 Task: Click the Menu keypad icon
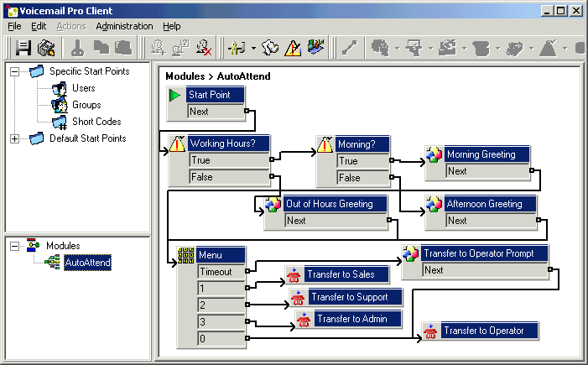pos(185,255)
